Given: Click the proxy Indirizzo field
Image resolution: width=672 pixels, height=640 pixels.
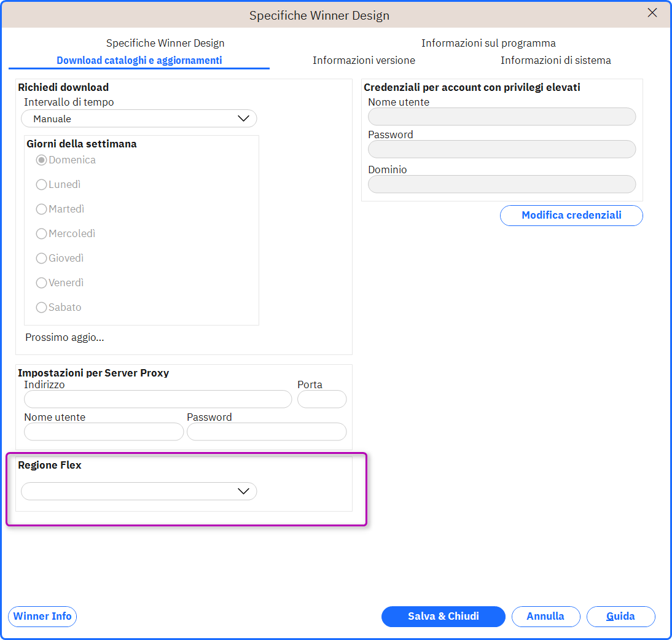Looking at the screenshot, I should coord(158,399).
